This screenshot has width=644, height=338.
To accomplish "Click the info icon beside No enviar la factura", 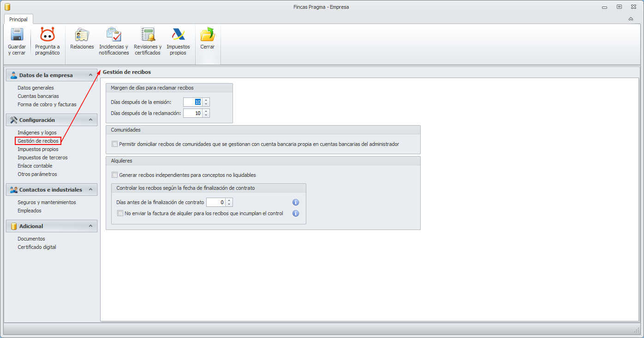I will [x=296, y=213].
